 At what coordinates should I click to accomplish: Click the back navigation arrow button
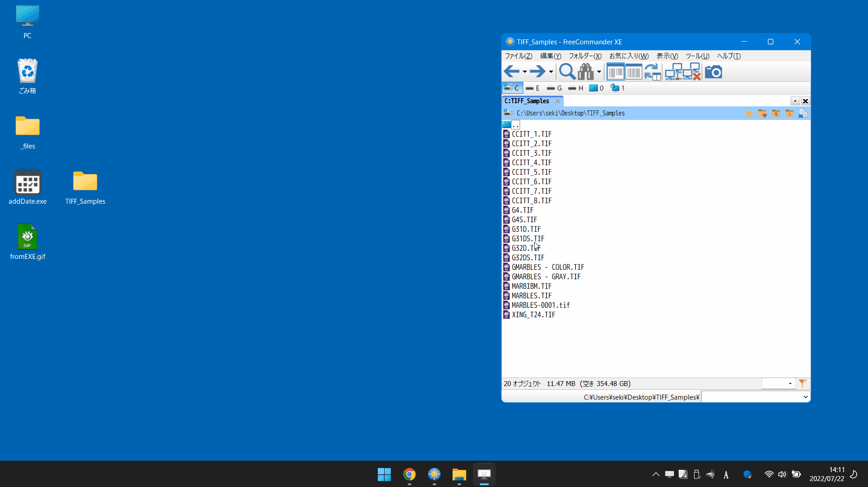click(x=511, y=72)
